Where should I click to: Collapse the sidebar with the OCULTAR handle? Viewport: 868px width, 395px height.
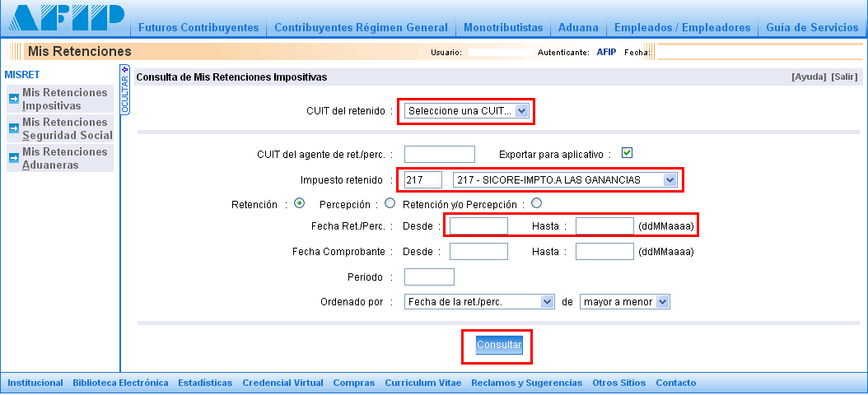click(125, 89)
